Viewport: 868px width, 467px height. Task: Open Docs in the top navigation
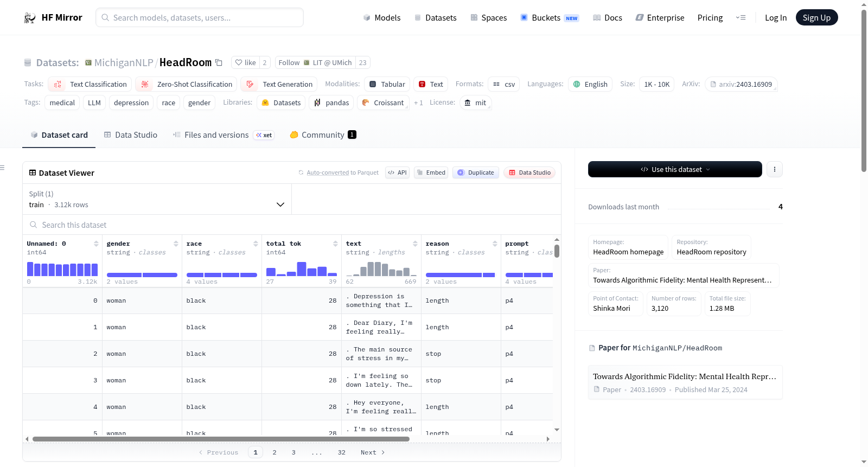coord(608,18)
